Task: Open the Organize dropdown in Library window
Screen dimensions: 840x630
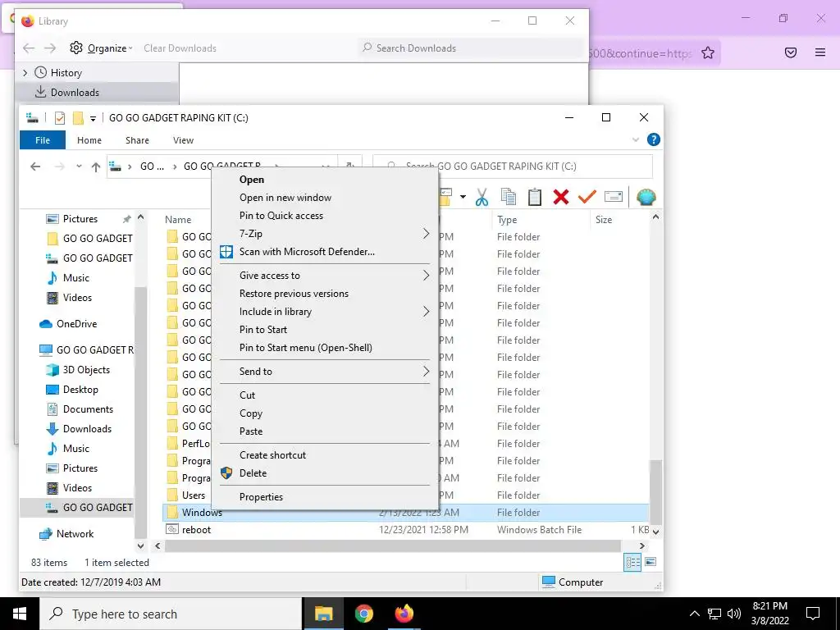Action: 101,48
